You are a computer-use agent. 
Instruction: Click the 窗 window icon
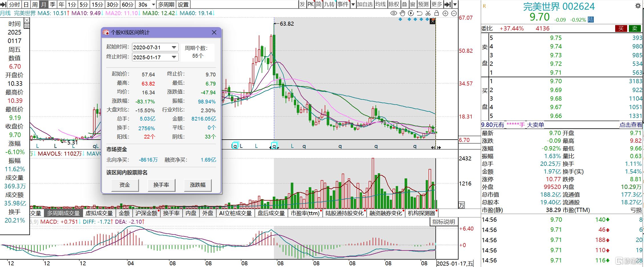click(413, 4)
